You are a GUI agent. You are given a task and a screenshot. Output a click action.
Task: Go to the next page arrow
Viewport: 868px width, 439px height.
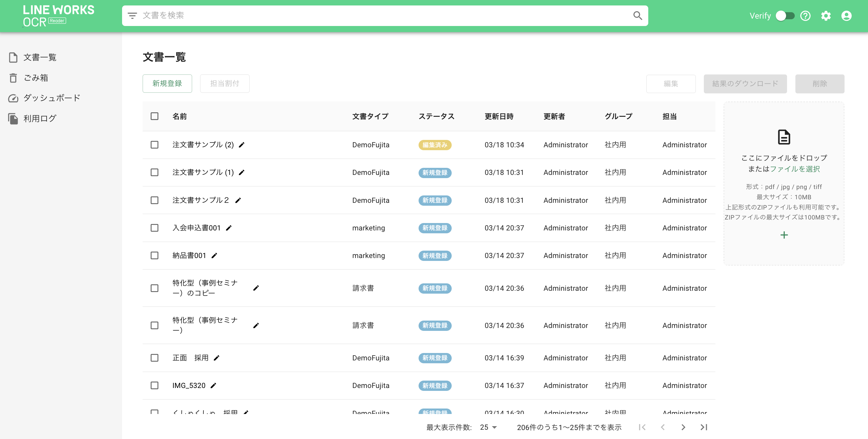click(x=683, y=427)
